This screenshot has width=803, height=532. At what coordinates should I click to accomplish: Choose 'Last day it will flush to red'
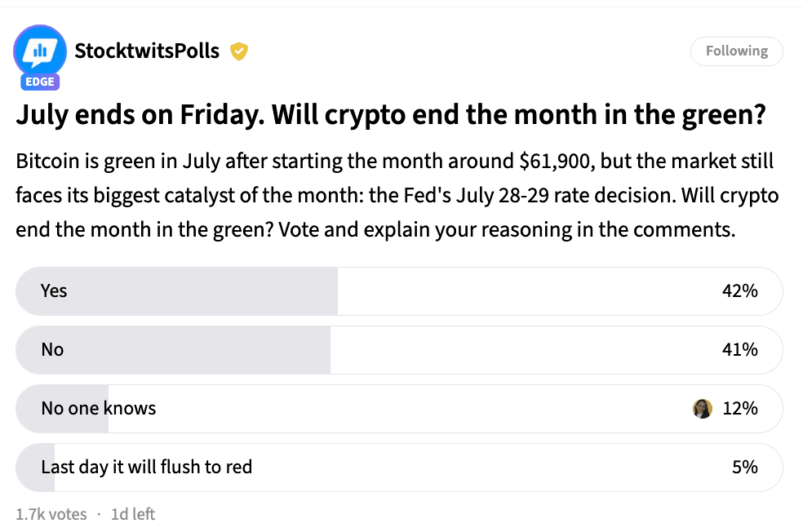pyautogui.click(x=399, y=468)
